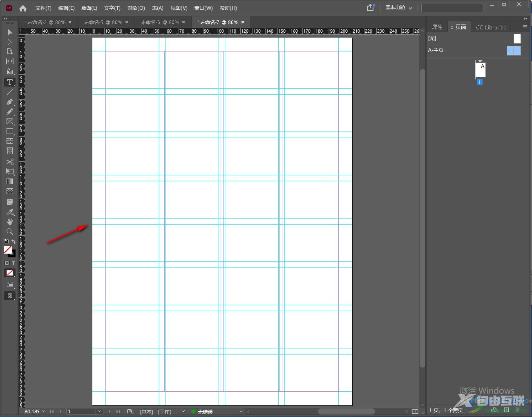532x417 pixels.
Task: Open the zoom level dropdown
Action: point(44,411)
